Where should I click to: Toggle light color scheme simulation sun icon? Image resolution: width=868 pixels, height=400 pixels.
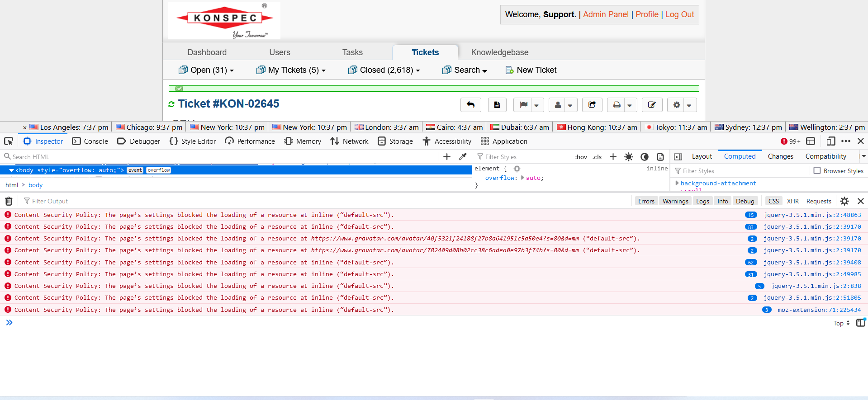pyautogui.click(x=628, y=157)
